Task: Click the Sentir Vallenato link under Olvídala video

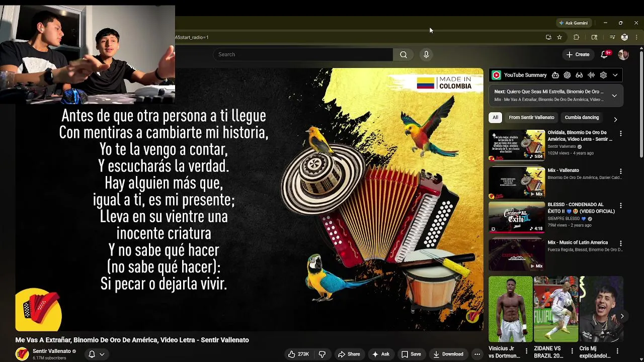Action: point(561,146)
